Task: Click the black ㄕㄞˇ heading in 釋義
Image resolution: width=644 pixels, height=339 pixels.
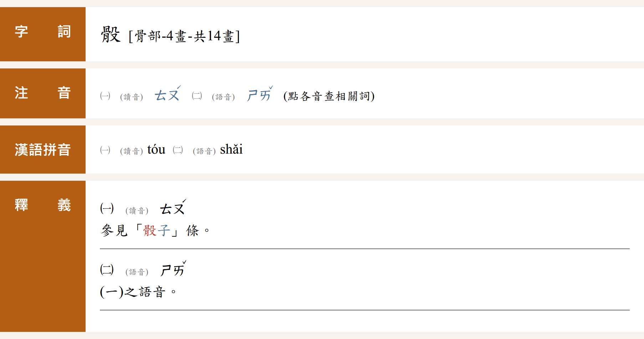Action: click(173, 270)
